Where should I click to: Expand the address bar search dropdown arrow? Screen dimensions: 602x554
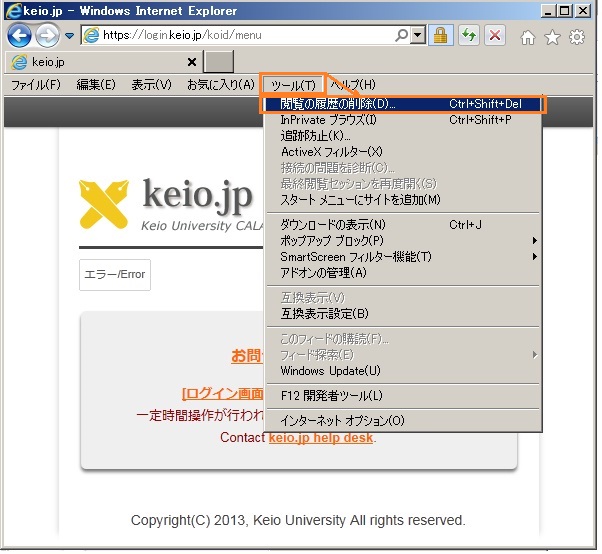click(x=416, y=36)
